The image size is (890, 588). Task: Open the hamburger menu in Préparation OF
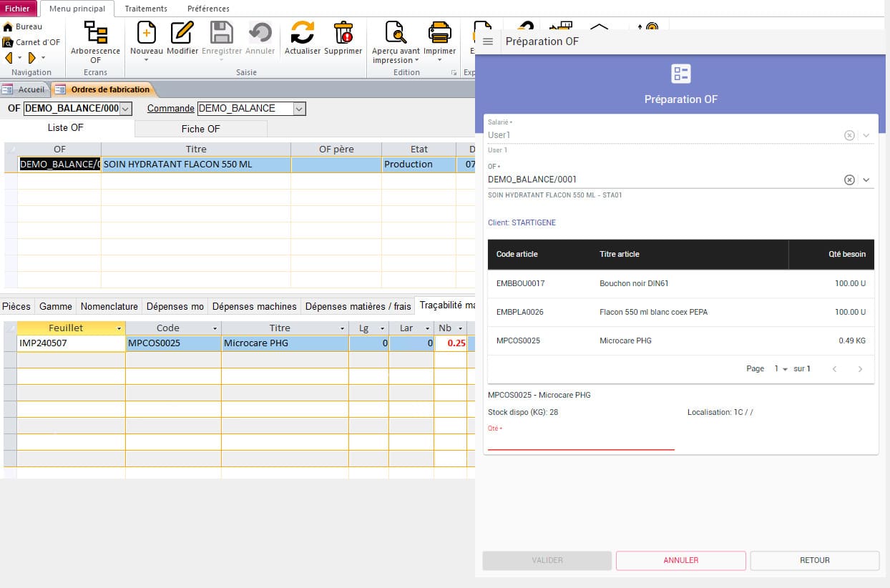pyautogui.click(x=487, y=41)
